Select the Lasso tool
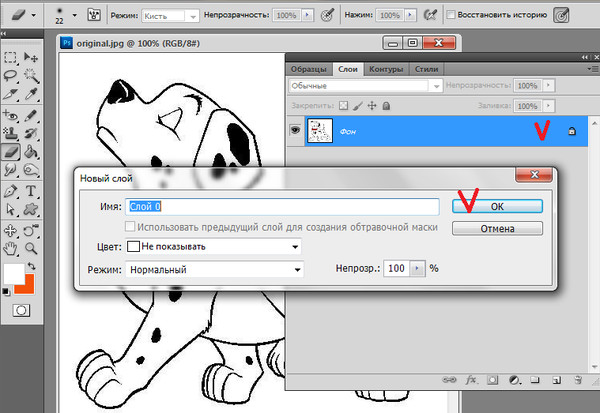600x413 pixels. [x=10, y=75]
